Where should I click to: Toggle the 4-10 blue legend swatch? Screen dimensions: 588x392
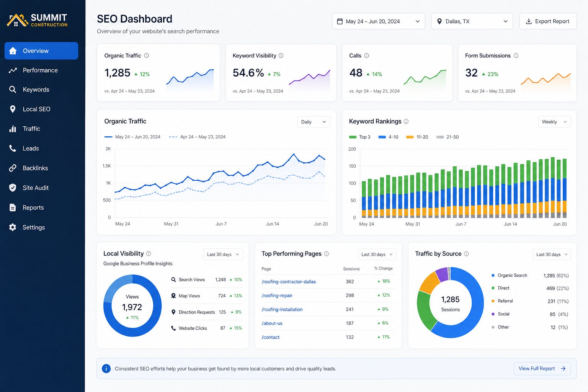click(x=382, y=137)
